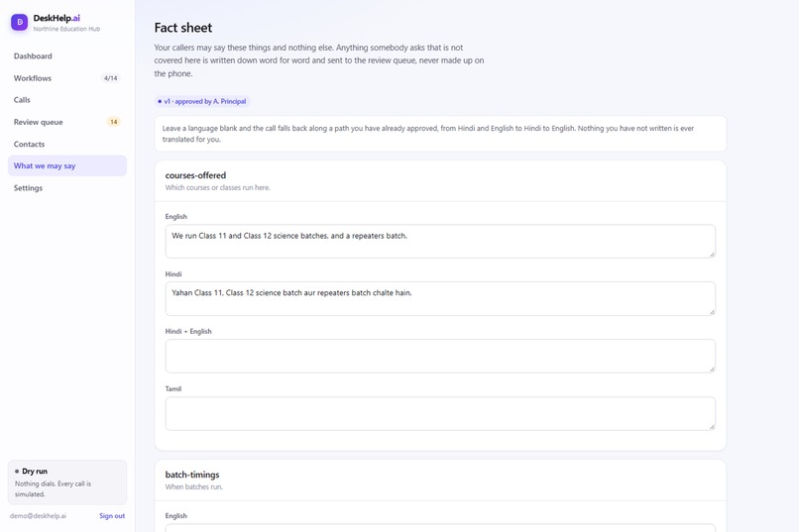Screen dimensions: 799x532
Task: Click the language fallback info note
Action: (440, 134)
